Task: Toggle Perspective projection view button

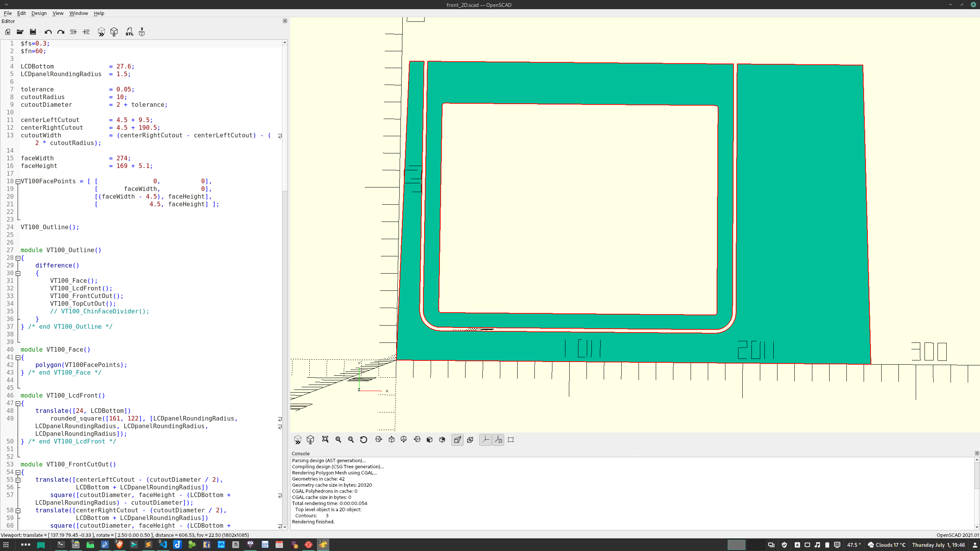Action: click(457, 440)
